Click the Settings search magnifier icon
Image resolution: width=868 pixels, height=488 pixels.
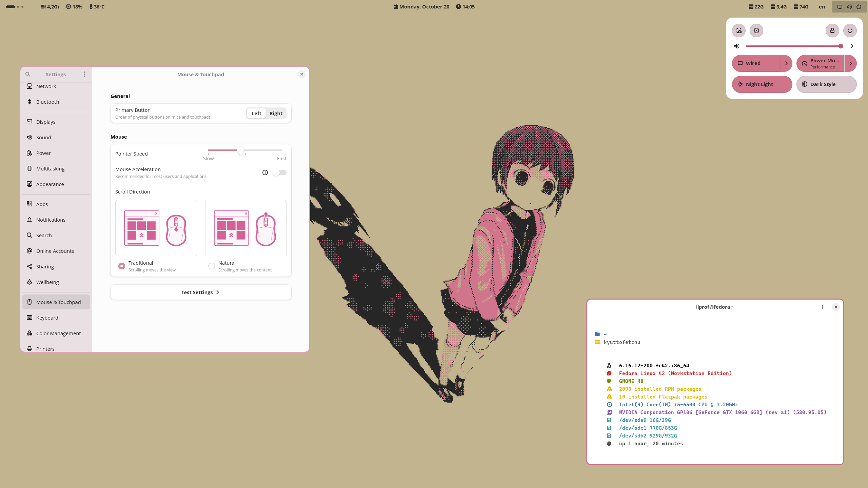pyautogui.click(x=28, y=74)
